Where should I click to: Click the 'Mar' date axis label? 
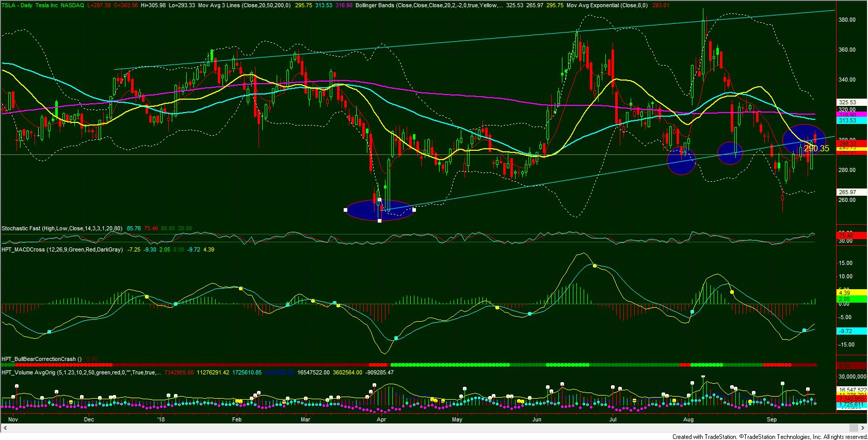tap(305, 419)
